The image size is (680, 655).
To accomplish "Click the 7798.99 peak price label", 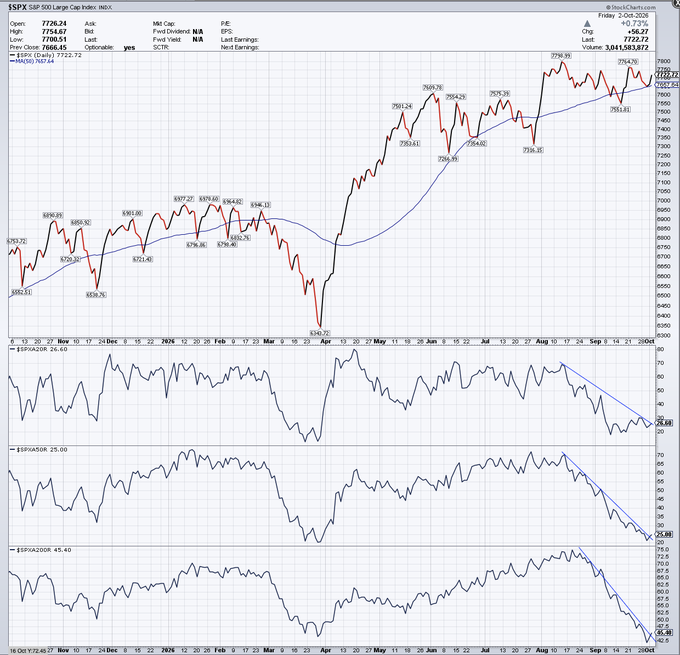I will point(561,56).
